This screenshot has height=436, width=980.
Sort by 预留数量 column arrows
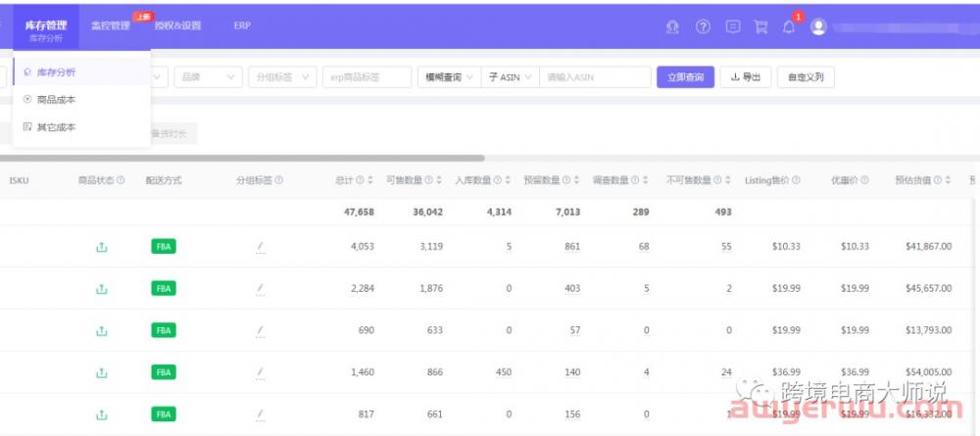tap(576, 180)
